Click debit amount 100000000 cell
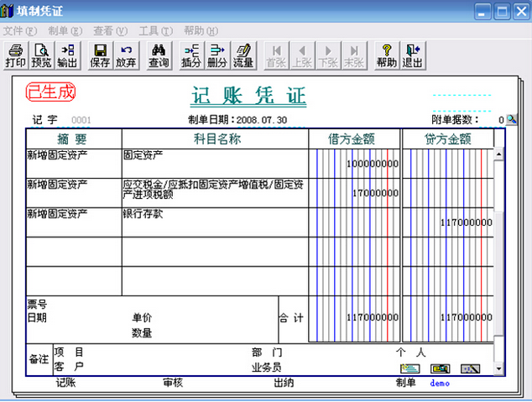This screenshot has height=402, width=532. (x=354, y=164)
